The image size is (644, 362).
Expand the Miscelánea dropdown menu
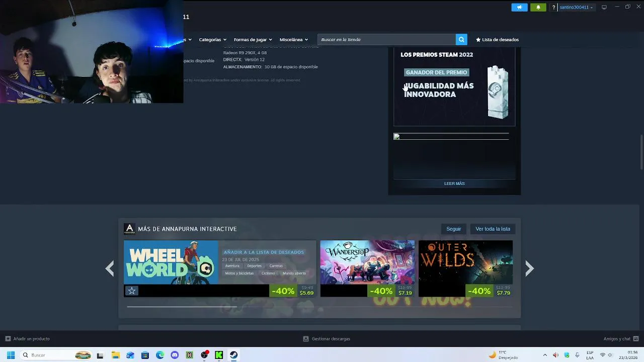click(294, 40)
